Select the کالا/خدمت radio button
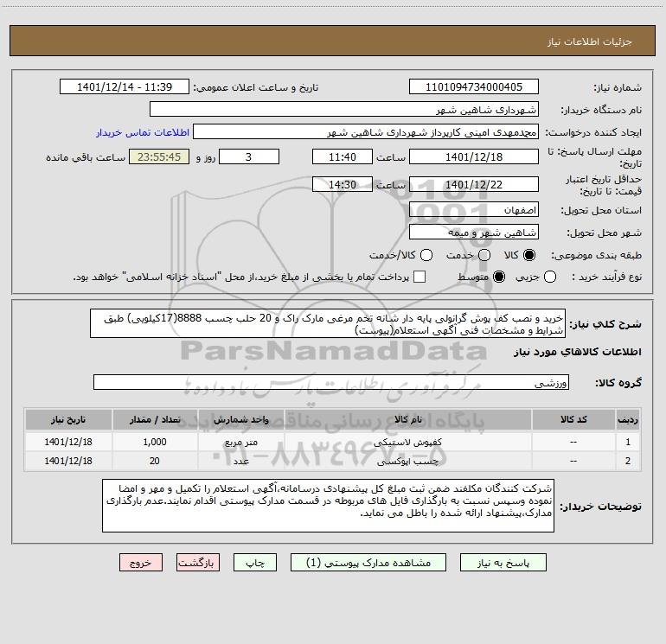 click(x=426, y=255)
